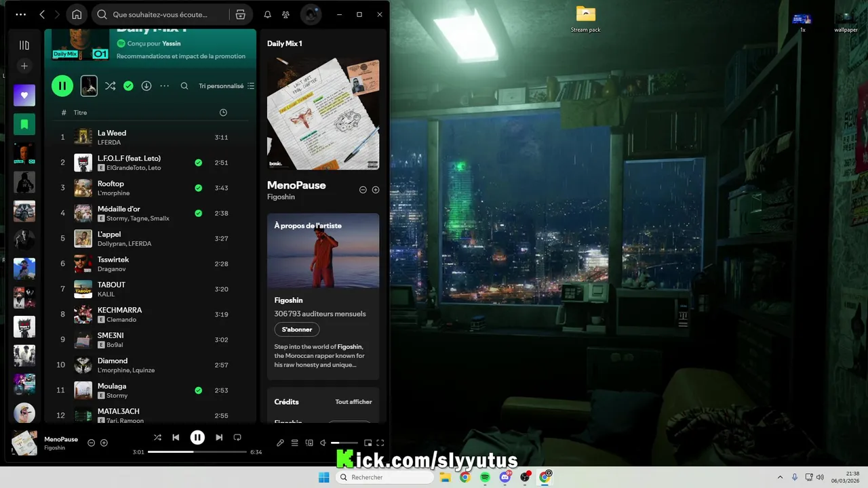
Task: Click 'Tout afficher' in the Crédits section
Action: 353,402
